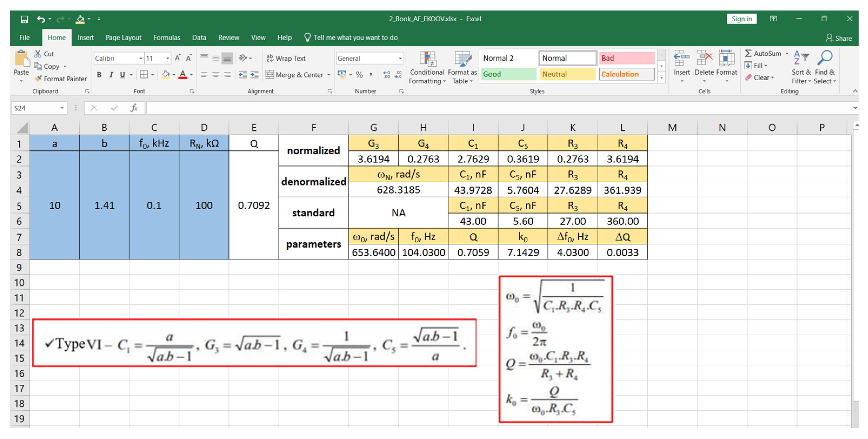The width and height of the screenshot is (868, 439).
Task: Click the Increase Font Size icon
Action: click(177, 58)
